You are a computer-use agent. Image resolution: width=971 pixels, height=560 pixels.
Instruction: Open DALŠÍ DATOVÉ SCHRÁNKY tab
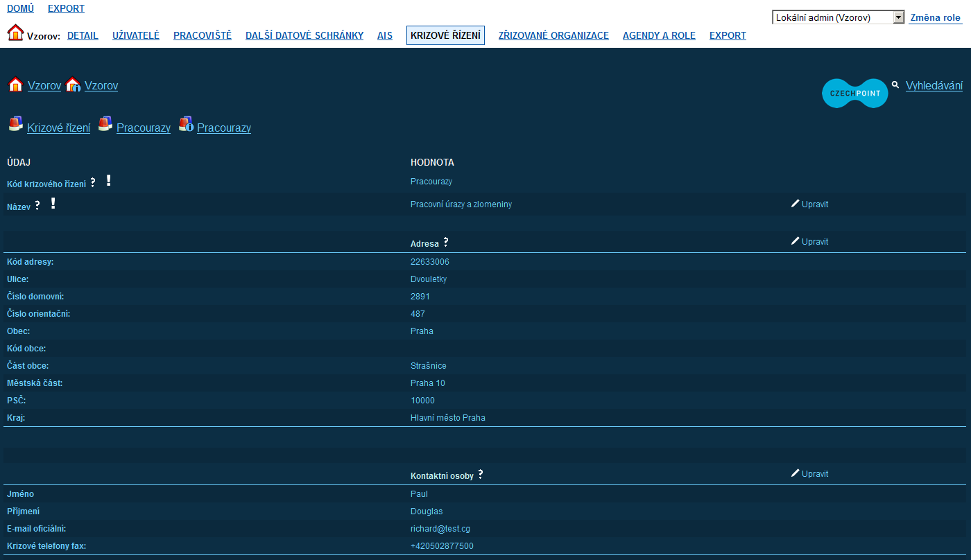tap(304, 35)
